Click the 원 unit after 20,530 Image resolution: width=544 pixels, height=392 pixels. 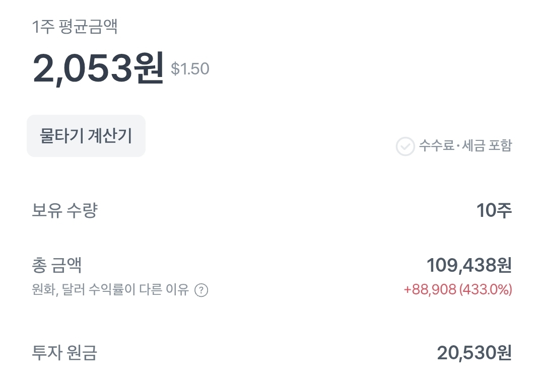(x=504, y=353)
